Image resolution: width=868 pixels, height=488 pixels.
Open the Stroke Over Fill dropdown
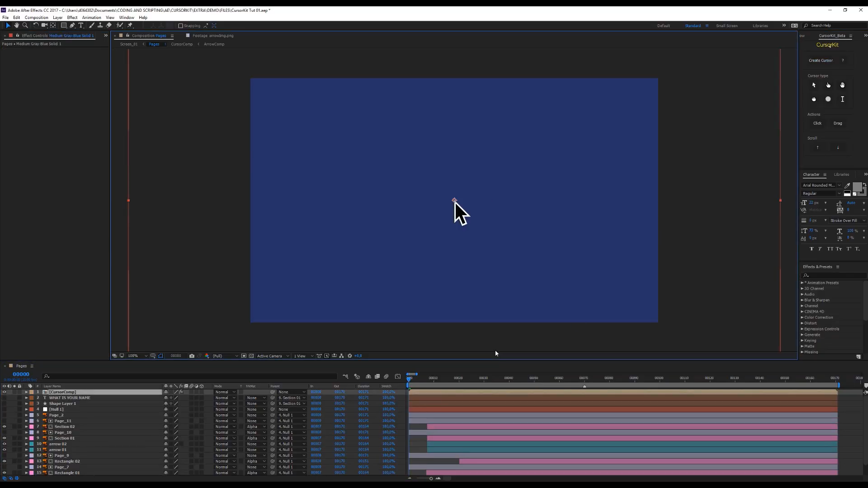[848, 221]
